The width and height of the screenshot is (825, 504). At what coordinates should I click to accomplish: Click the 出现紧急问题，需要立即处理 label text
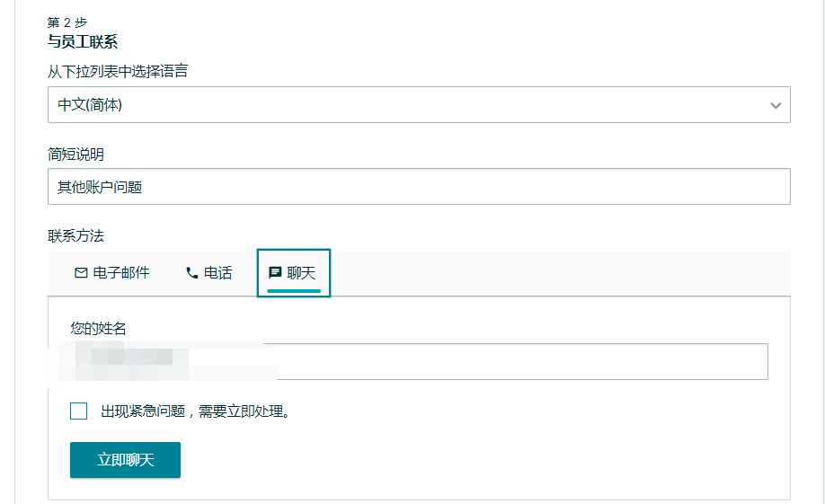click(196, 411)
